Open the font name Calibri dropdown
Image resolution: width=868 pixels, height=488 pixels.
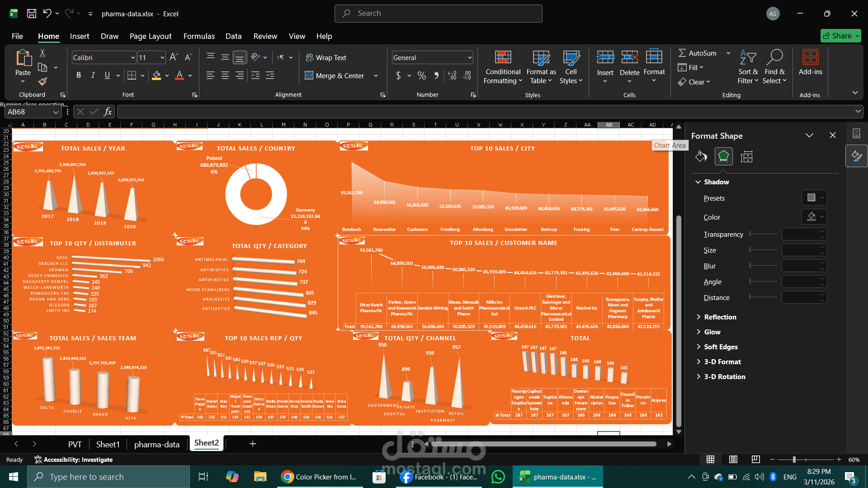coord(133,58)
